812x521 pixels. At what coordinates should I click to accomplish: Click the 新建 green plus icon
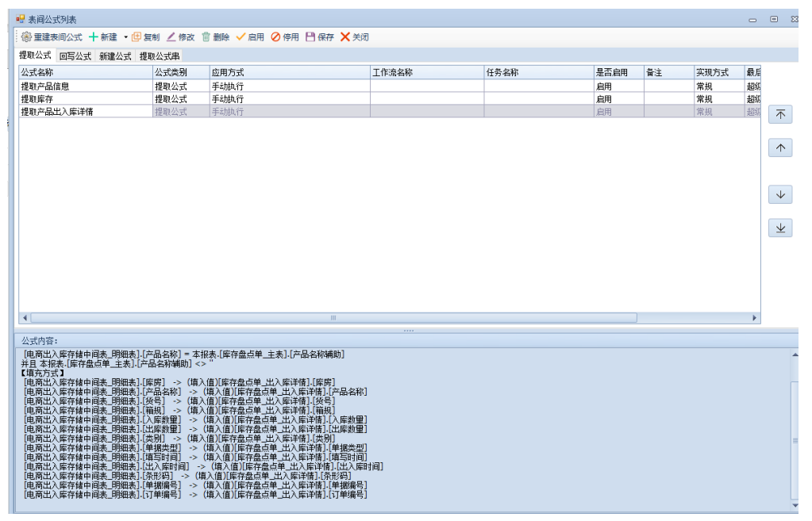pos(94,37)
